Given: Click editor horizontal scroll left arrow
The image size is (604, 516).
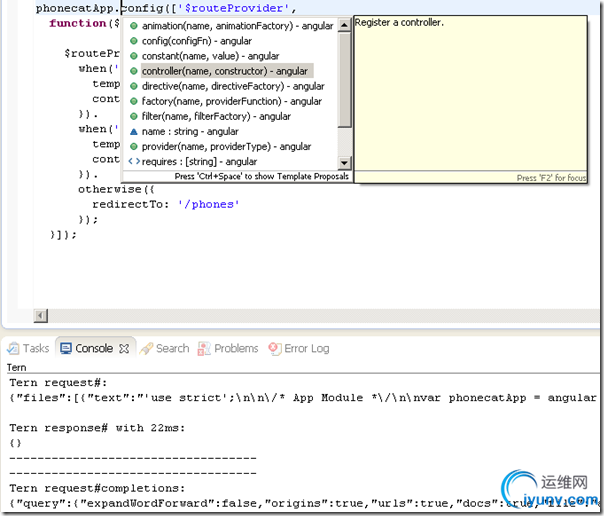Looking at the screenshot, I should pyautogui.click(x=40, y=316).
